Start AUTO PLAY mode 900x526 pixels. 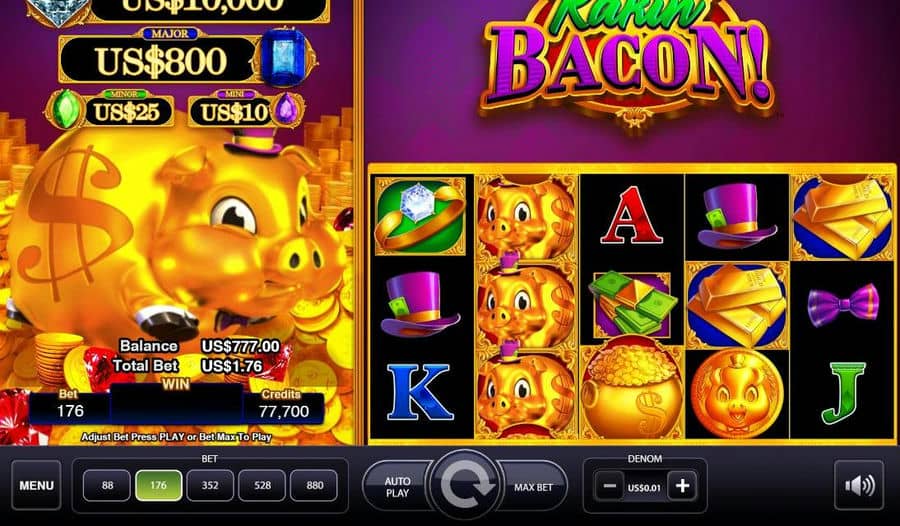point(397,487)
